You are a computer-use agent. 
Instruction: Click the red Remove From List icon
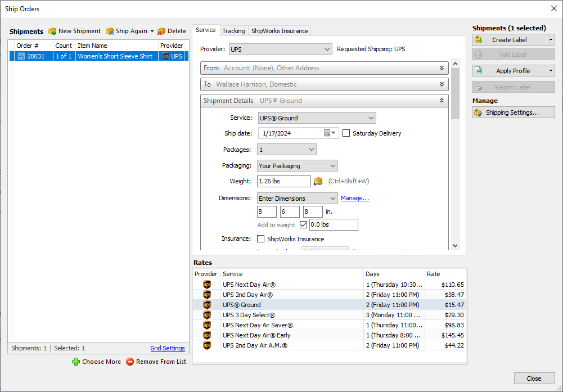point(130,362)
